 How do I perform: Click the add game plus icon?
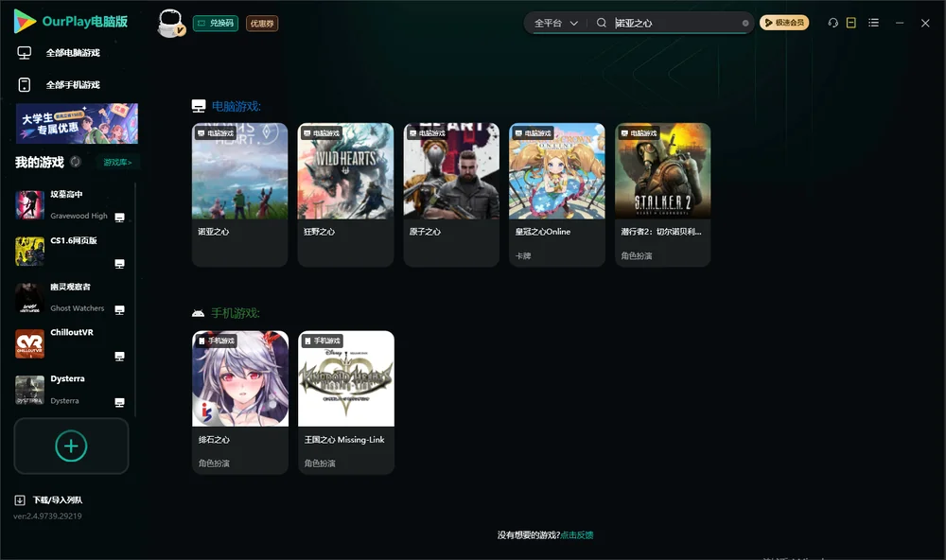pos(71,446)
